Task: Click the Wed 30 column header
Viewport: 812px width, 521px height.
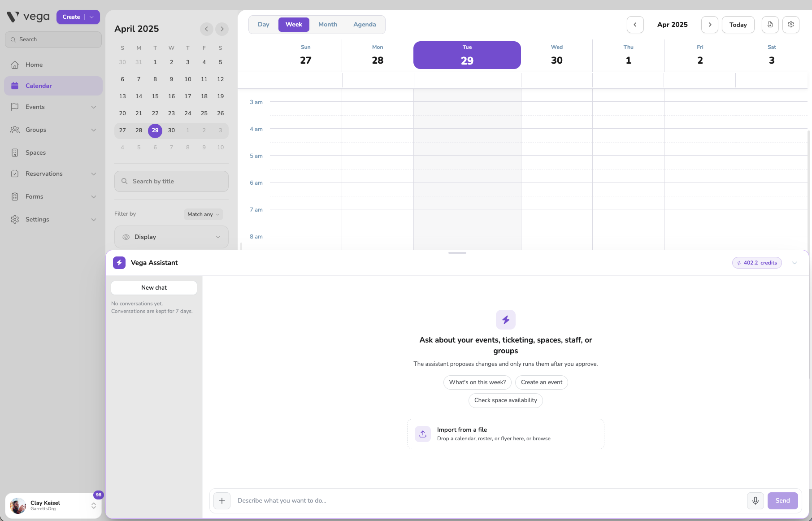Action: click(x=556, y=55)
